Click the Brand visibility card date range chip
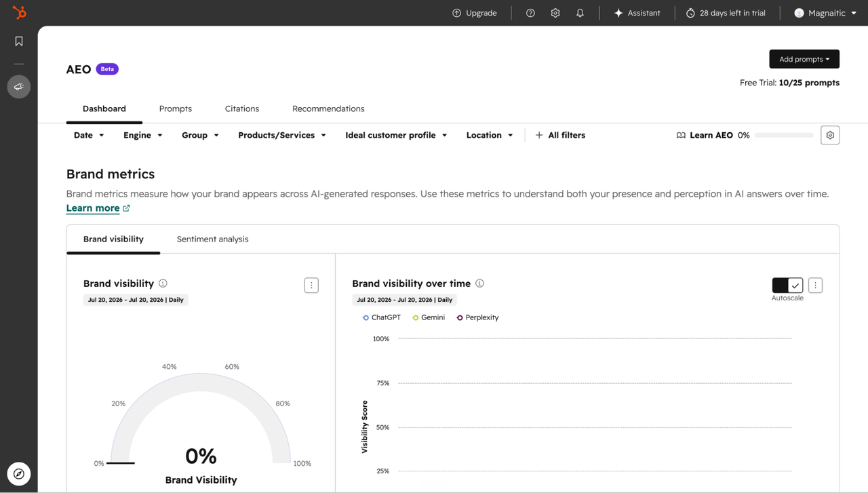Viewport: 868px width, 493px height. click(136, 300)
